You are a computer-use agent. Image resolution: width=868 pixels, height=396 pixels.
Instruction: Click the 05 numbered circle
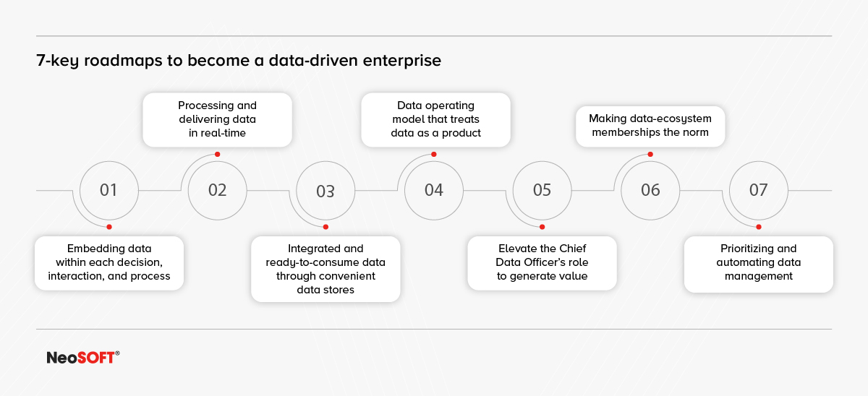(x=542, y=190)
